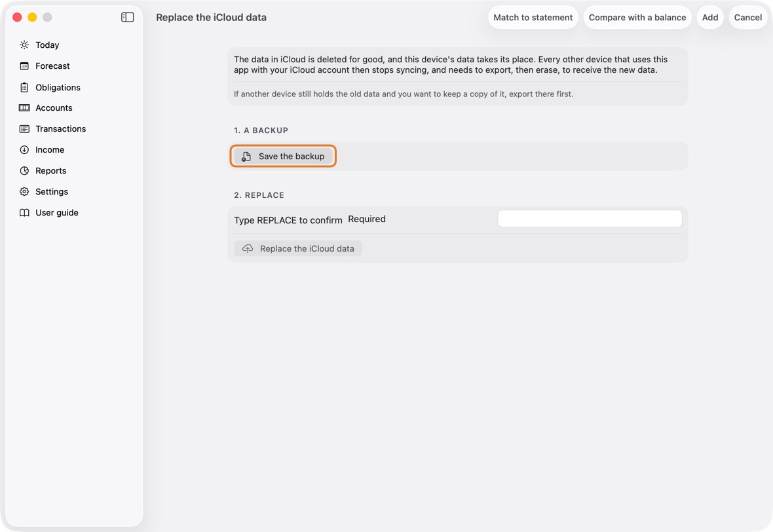773x532 pixels.
Task: Show the Transactions list
Action: point(61,128)
